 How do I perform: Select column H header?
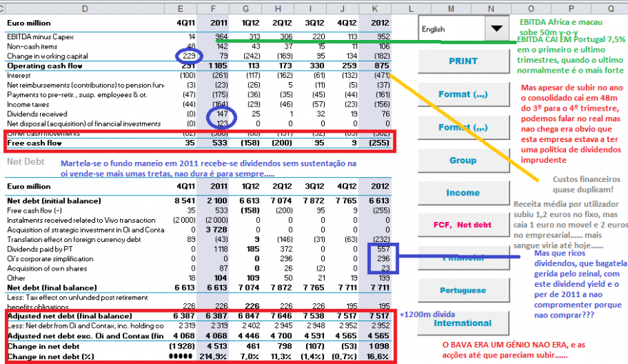click(x=278, y=9)
